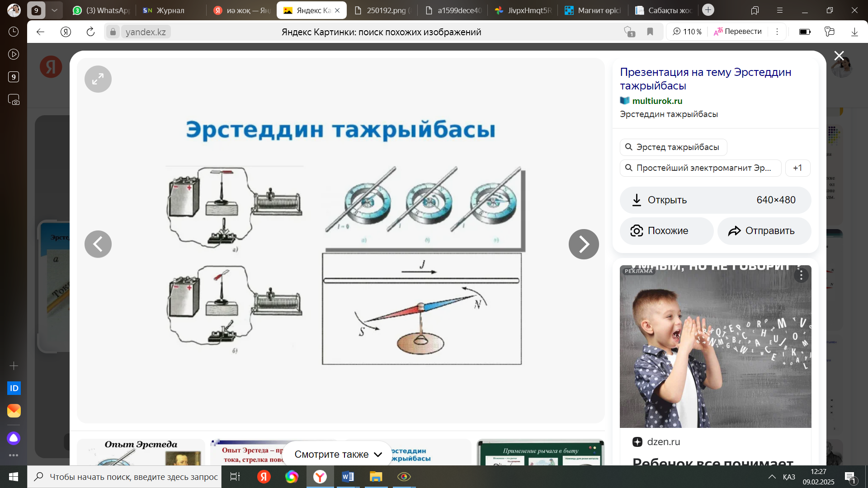Click Перевести translate page button
Viewport: 868px width, 488px height.
[x=738, y=32]
